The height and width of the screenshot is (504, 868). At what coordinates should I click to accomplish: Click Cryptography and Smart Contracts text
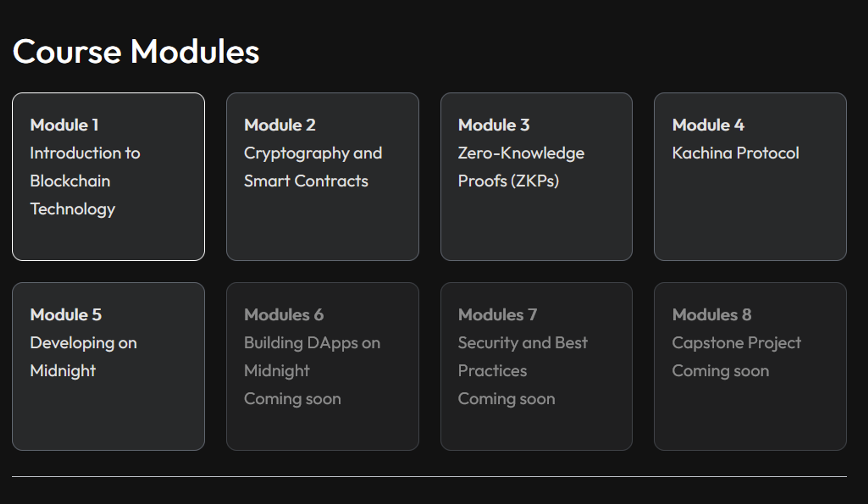click(x=313, y=167)
